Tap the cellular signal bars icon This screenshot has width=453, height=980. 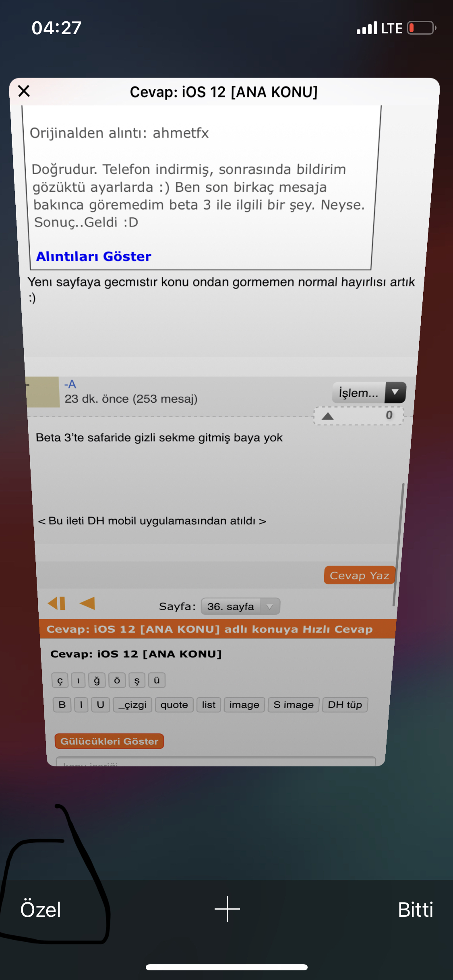(367, 28)
